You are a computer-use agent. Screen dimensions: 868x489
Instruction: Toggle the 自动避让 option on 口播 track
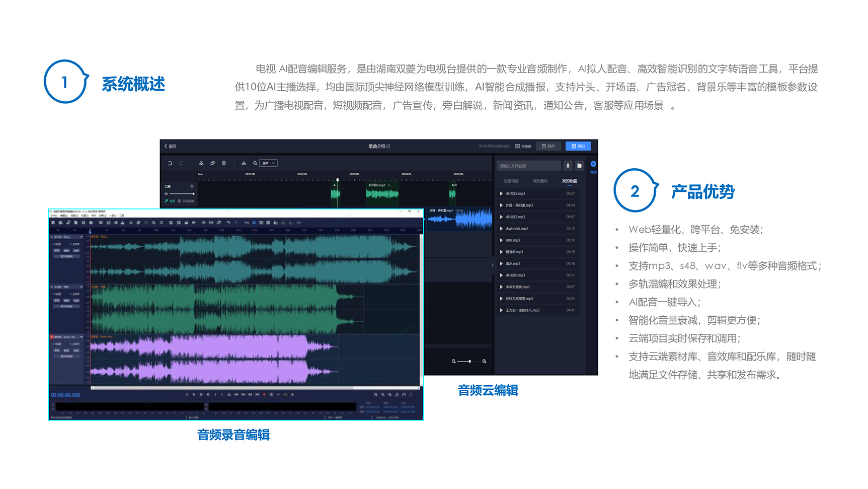coord(186,201)
